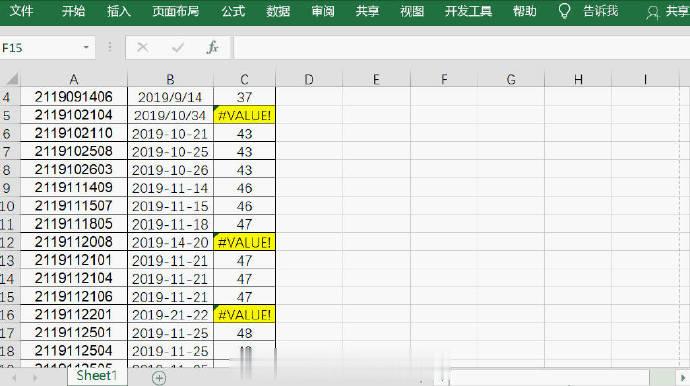This screenshot has width=690, height=386.
Task: Open the 文件 menu tab
Action: pos(21,11)
